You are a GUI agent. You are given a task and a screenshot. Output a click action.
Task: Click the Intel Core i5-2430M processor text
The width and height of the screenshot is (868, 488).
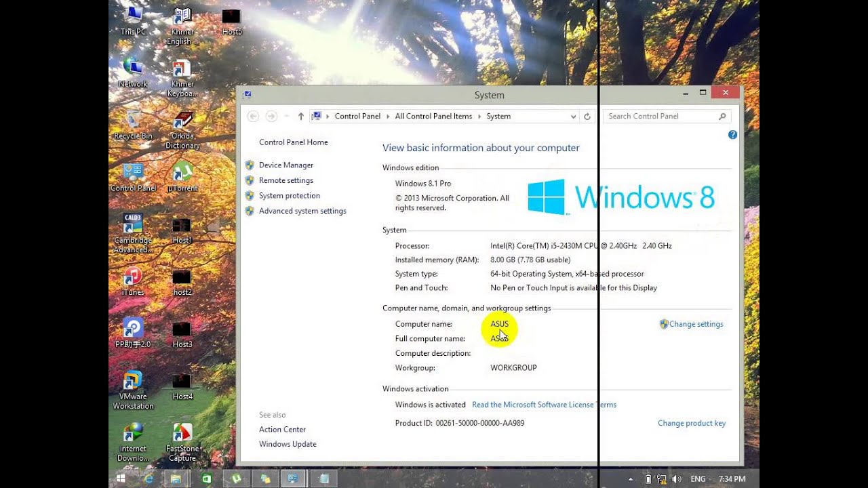coord(581,245)
